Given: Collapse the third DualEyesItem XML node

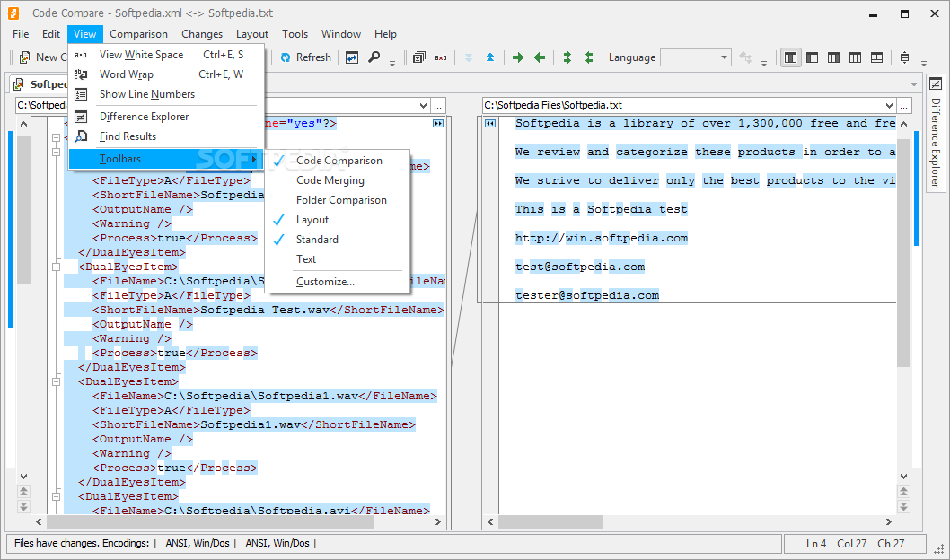Looking at the screenshot, I should [57, 381].
